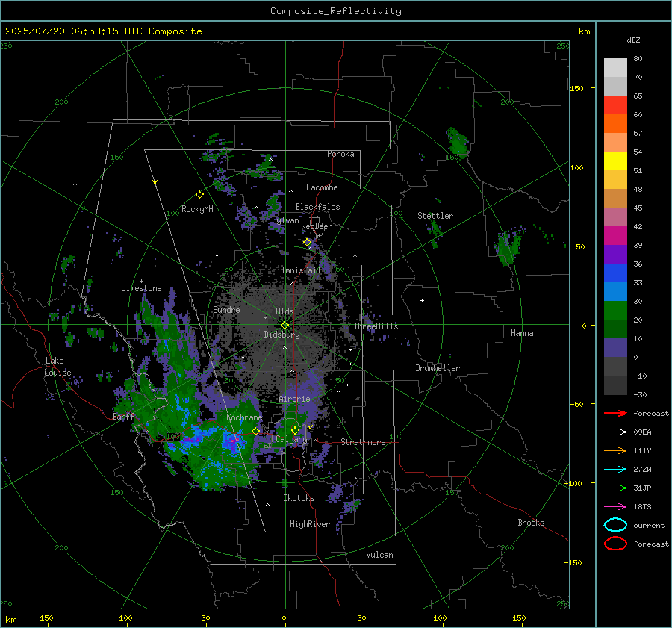Select the Innisfail label
The height and width of the screenshot is (628, 672).
click(x=301, y=270)
